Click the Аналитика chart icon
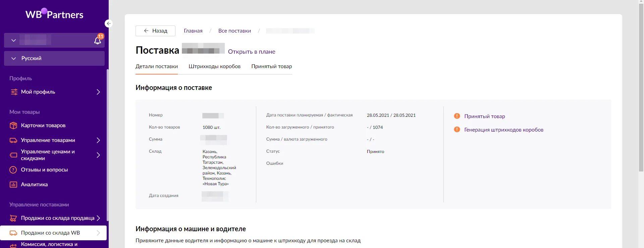 coord(13,185)
